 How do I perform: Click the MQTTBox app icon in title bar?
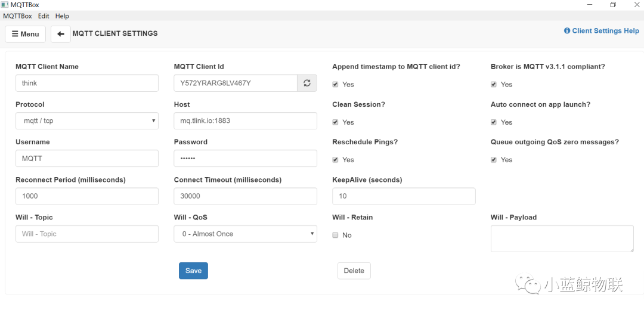[5, 5]
